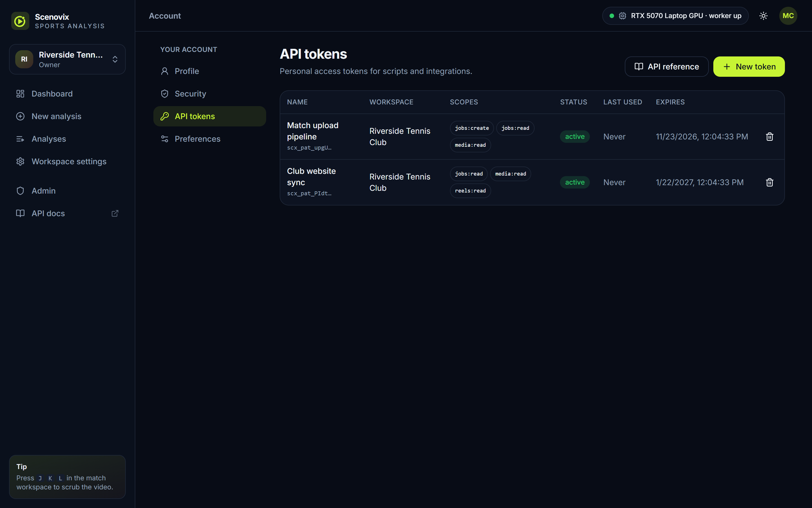Click the jobs:create scope badge

pyautogui.click(x=472, y=128)
